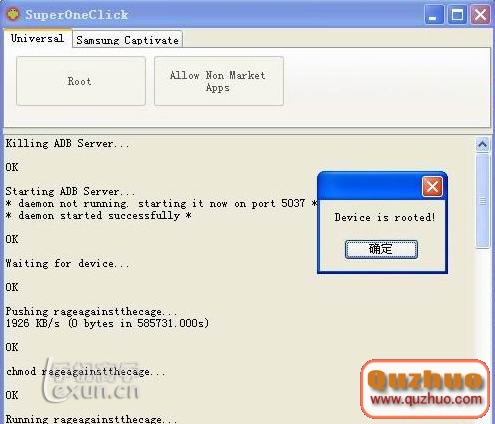This screenshot has width=495, height=424.
Task: Click the 'Device is rooted!' message text
Action: [x=385, y=217]
